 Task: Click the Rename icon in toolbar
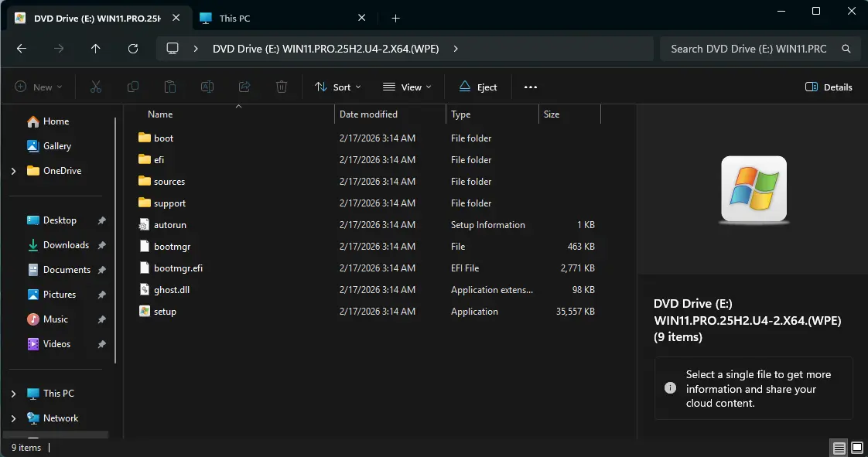pyautogui.click(x=207, y=87)
